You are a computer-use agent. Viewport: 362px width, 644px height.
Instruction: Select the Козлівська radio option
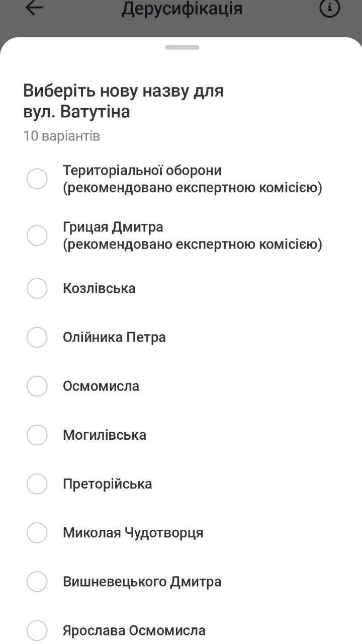[37, 288]
